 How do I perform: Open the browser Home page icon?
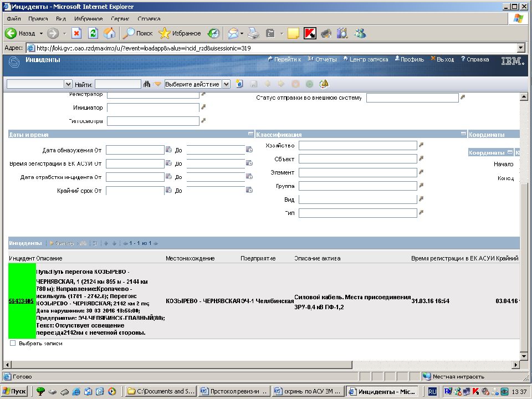point(109,33)
